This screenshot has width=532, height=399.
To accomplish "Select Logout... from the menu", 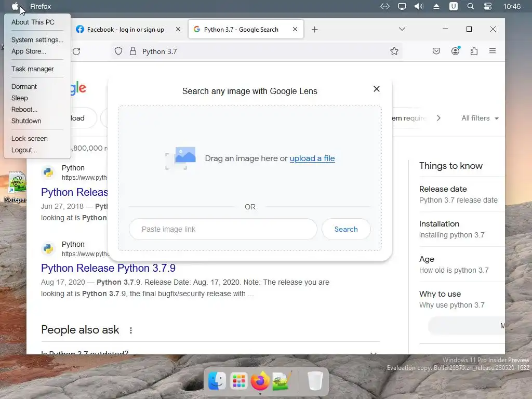I will point(24,150).
